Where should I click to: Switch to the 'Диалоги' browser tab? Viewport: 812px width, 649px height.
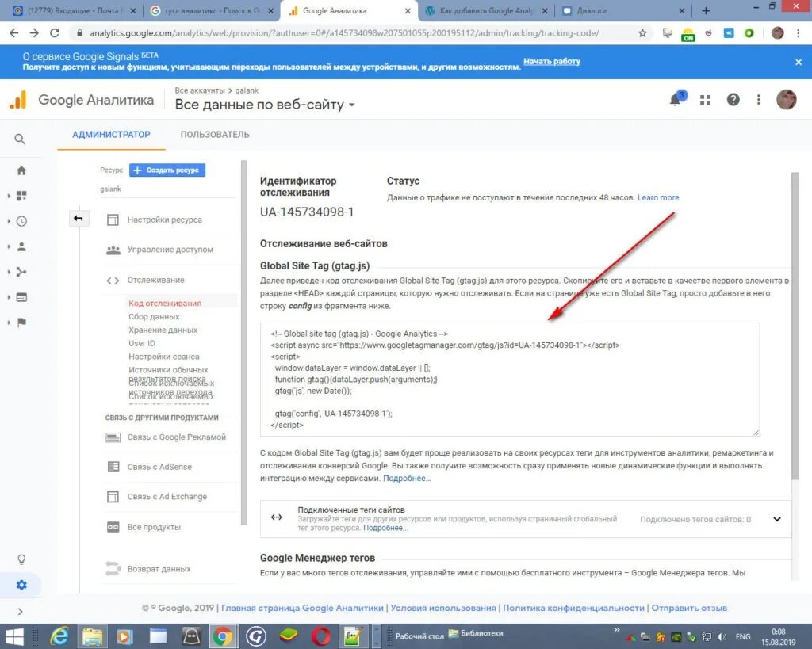click(x=622, y=10)
